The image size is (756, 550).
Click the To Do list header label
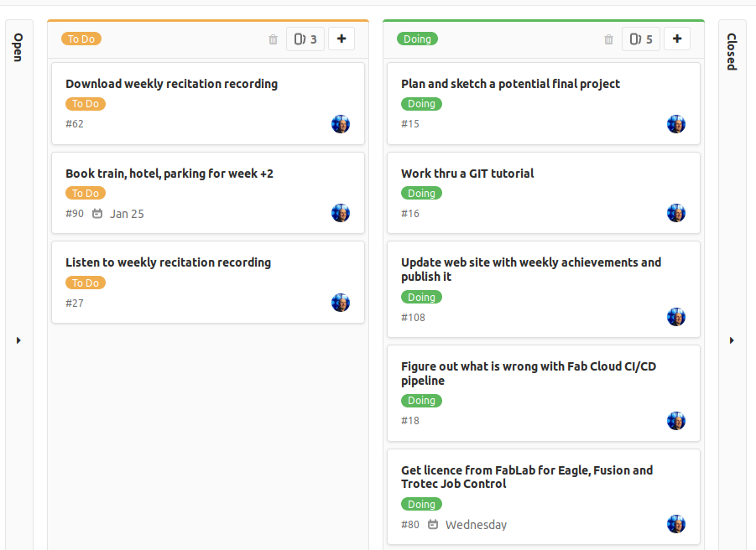(81, 39)
